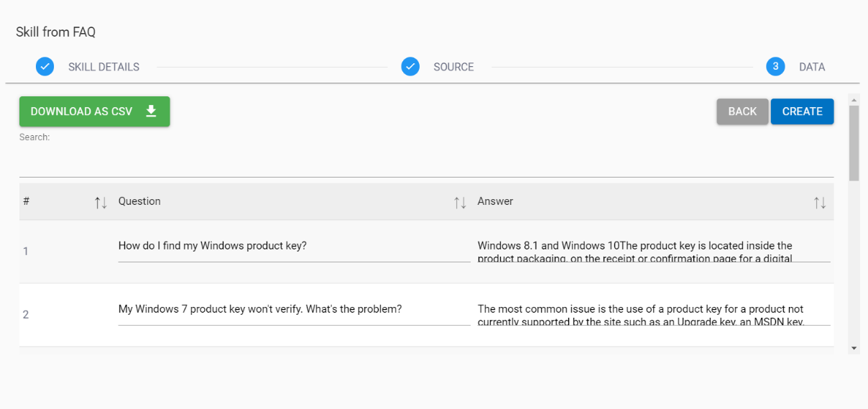Screen dimensions: 868x409
Task: Sort answers using the Answer column arrows
Action: 819,203
